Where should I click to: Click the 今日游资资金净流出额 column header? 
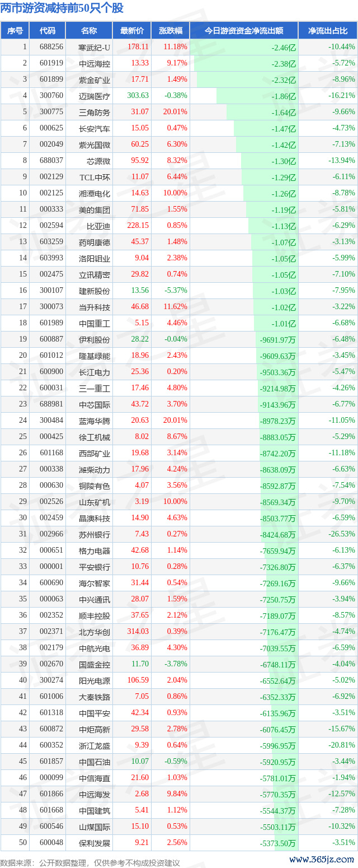point(244,31)
